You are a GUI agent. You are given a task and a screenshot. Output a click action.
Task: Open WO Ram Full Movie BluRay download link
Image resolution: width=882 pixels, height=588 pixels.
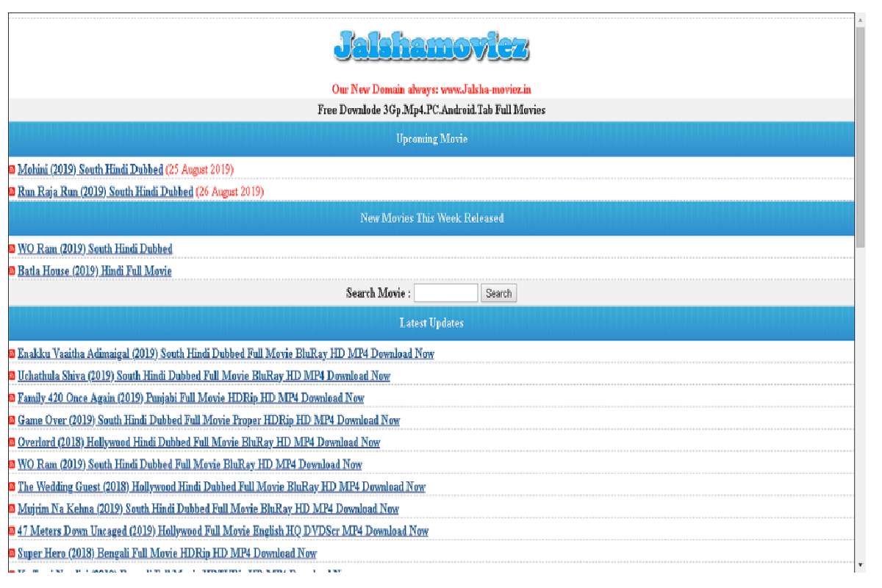(190, 465)
